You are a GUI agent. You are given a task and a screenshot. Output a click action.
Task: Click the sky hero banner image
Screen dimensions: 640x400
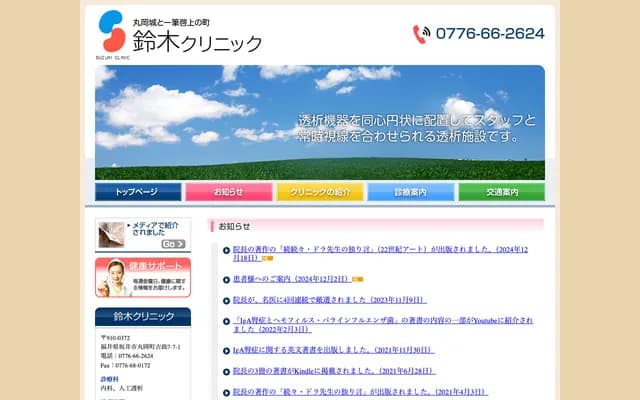coord(320,122)
